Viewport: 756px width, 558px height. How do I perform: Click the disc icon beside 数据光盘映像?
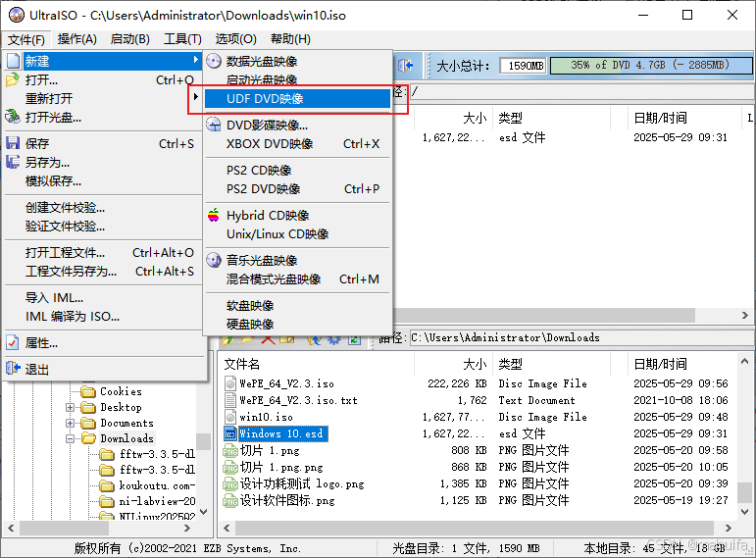[214, 61]
